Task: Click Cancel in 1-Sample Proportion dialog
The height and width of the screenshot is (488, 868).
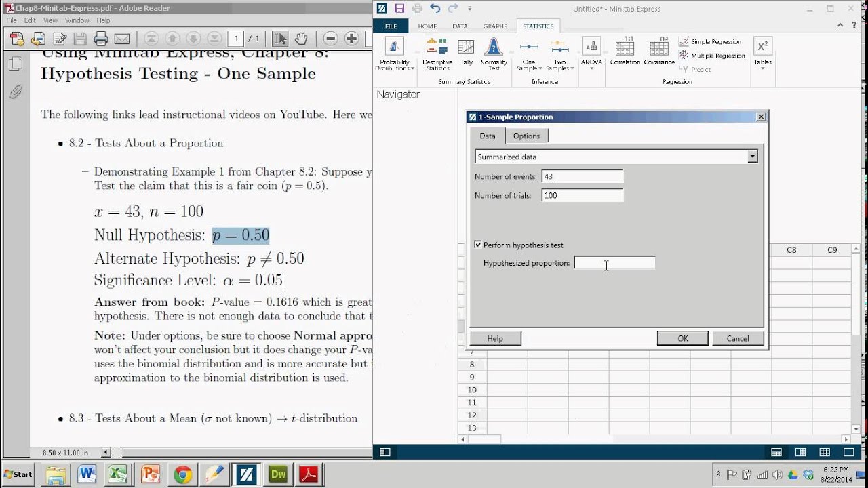Action: 738,338
